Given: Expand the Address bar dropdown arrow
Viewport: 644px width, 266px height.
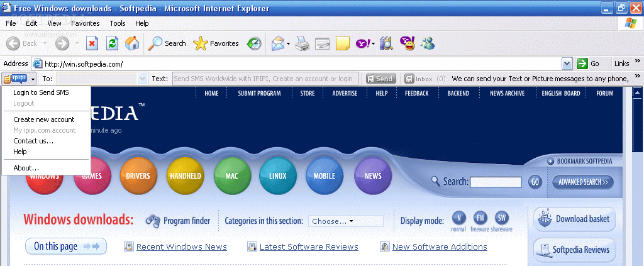Looking at the screenshot, I should [567, 64].
